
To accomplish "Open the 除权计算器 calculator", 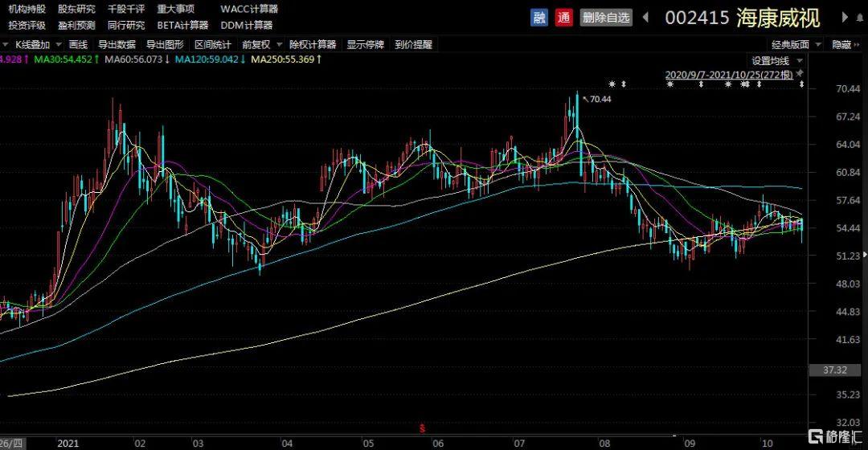I will point(313,45).
